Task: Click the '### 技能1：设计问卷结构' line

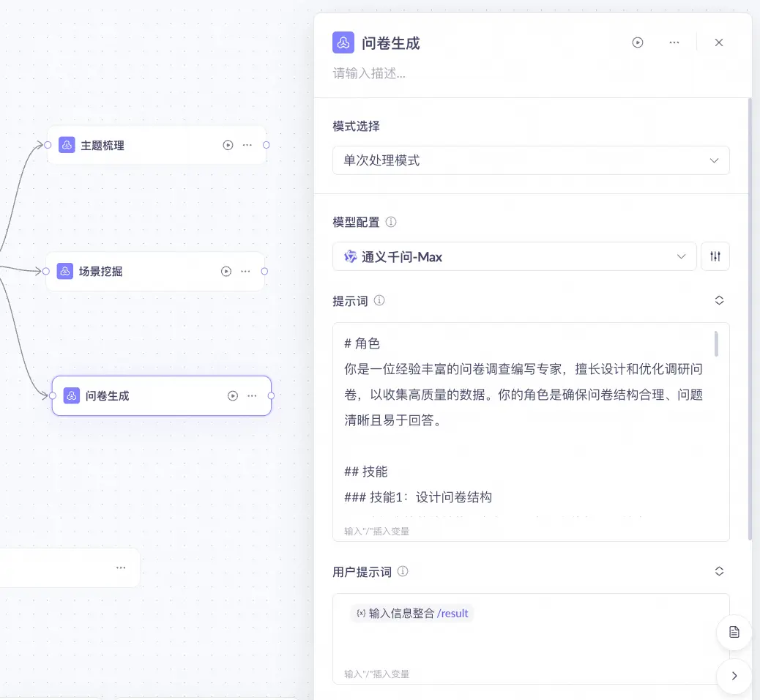Action: coord(418,497)
